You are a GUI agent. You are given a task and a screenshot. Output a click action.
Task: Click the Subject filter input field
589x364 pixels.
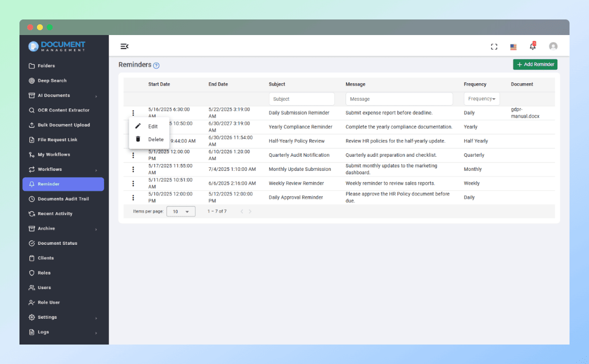coord(301,99)
